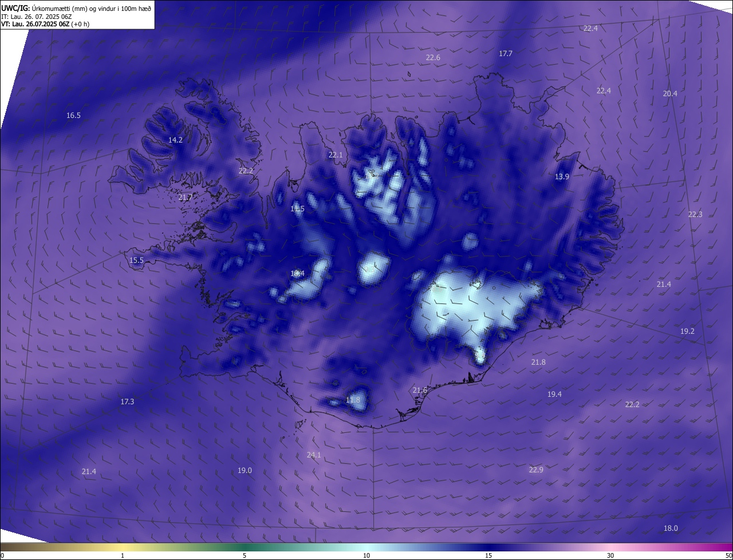Click the VT: Lau. 26.07.2025 06Z (+0 h) line
The image size is (733, 560).
(x=45, y=24)
